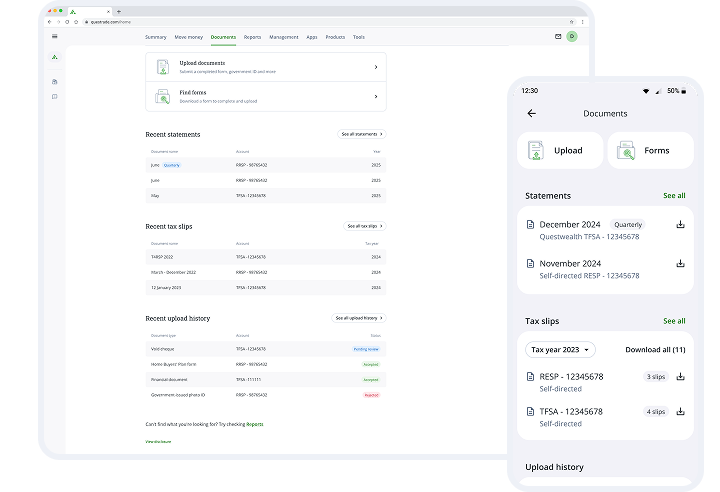Open the March - December 2022 tax slip
The height and width of the screenshot is (492, 720).
pos(266,272)
